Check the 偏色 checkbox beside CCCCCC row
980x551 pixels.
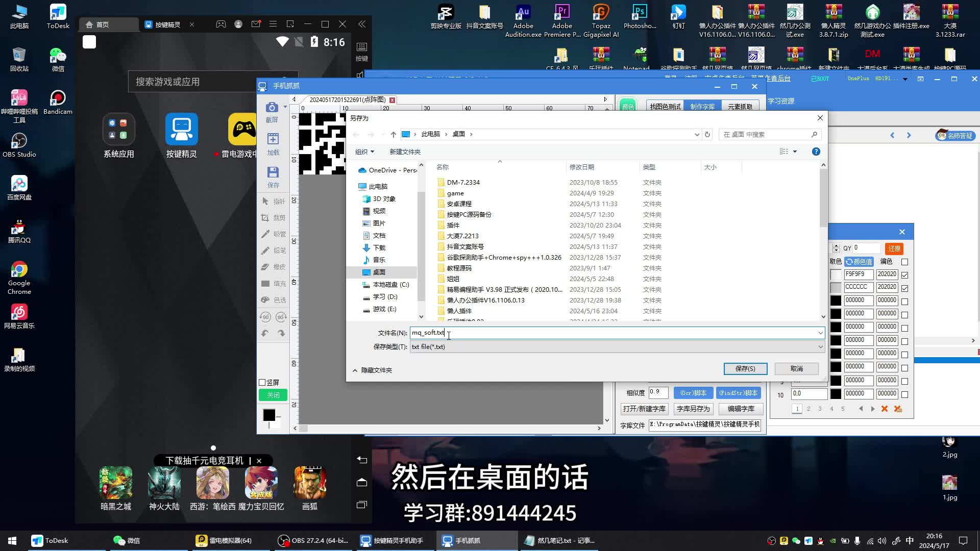tap(905, 287)
